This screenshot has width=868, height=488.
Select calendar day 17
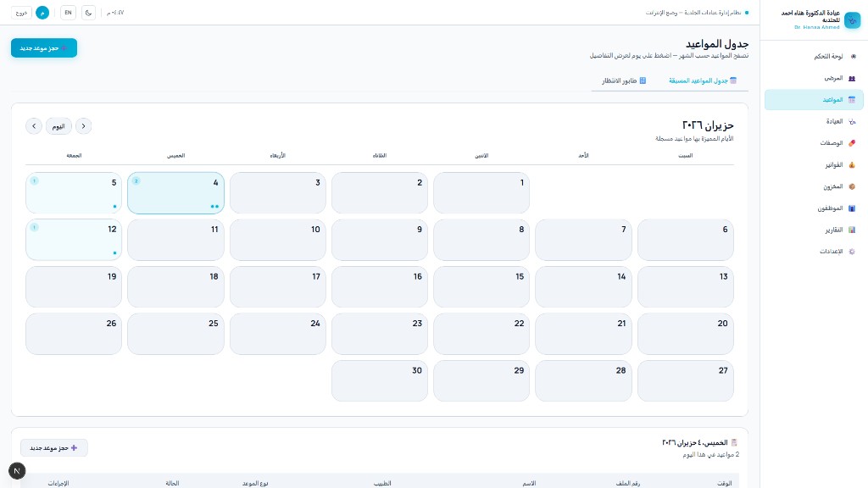point(278,286)
